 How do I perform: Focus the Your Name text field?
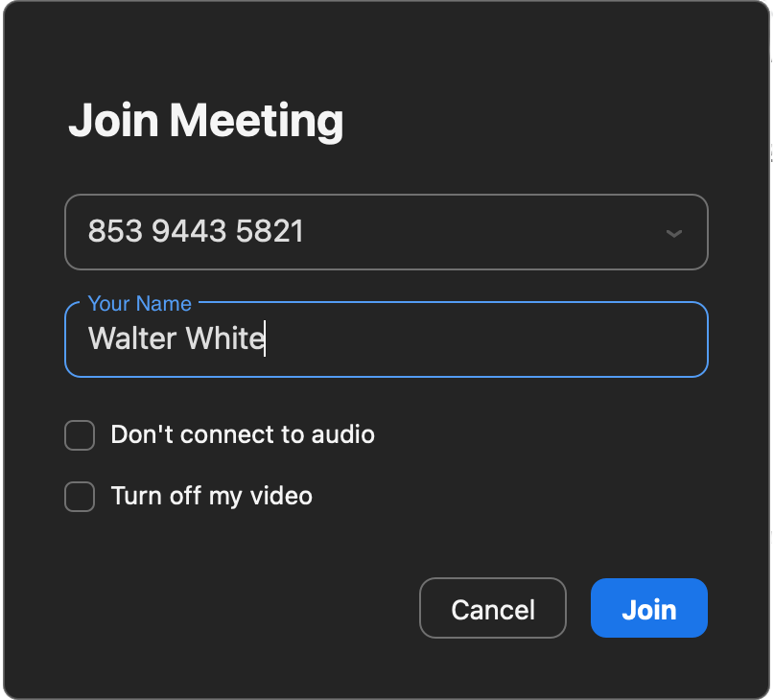(x=386, y=339)
